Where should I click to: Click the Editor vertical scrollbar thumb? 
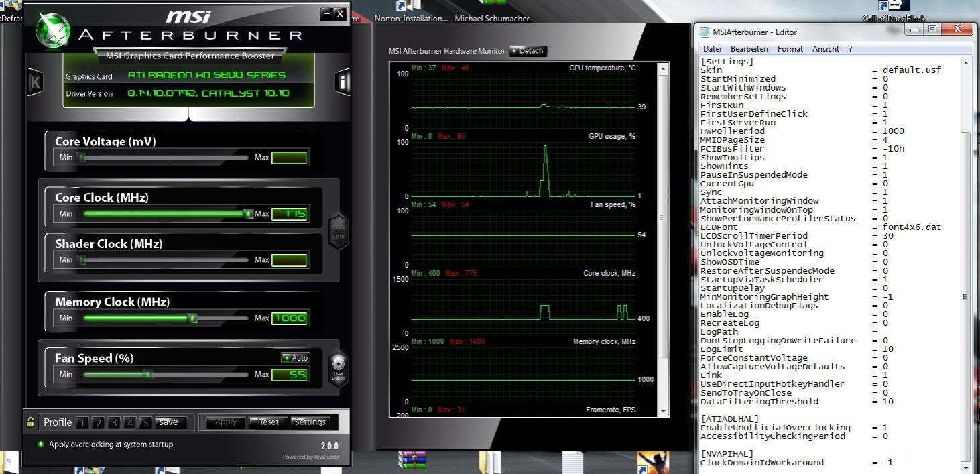(966, 296)
